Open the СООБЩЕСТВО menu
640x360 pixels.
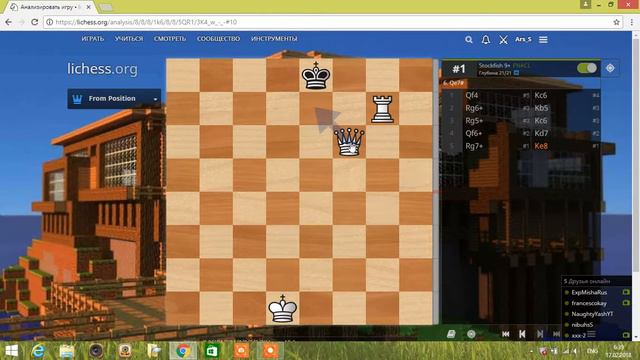[x=218, y=39]
